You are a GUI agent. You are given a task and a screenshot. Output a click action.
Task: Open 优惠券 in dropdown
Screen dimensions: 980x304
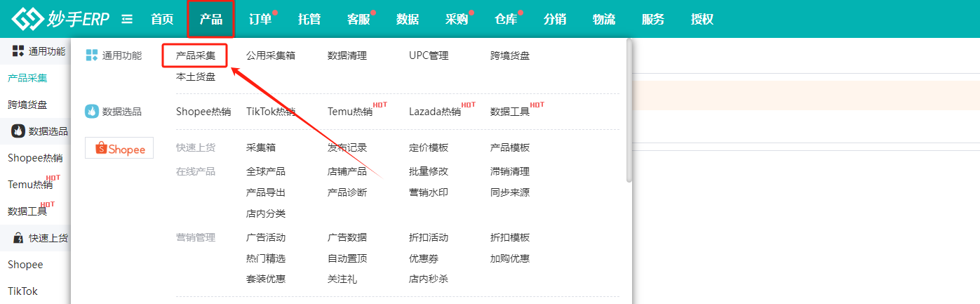pos(424,258)
